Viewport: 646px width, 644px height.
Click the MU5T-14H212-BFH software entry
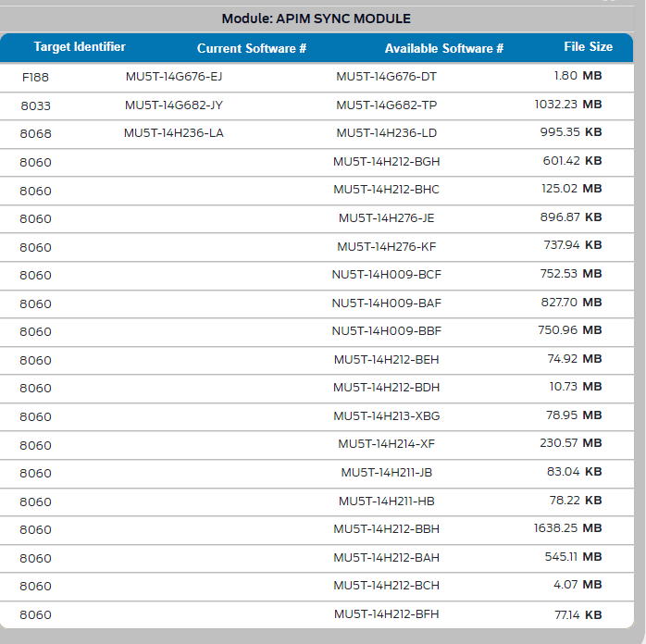pos(386,614)
